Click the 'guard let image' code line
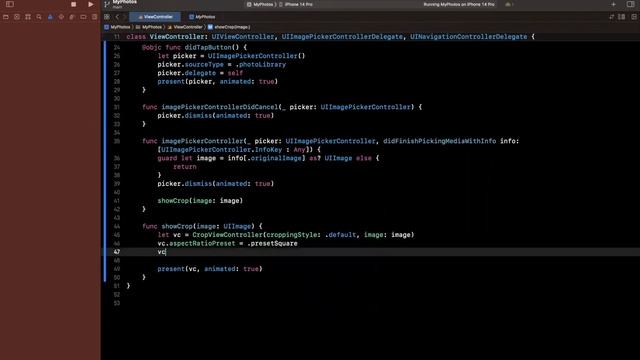 tap(268, 158)
